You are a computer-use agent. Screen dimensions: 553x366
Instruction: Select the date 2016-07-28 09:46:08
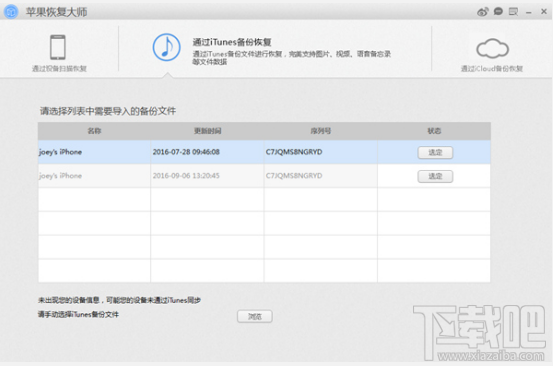point(186,152)
